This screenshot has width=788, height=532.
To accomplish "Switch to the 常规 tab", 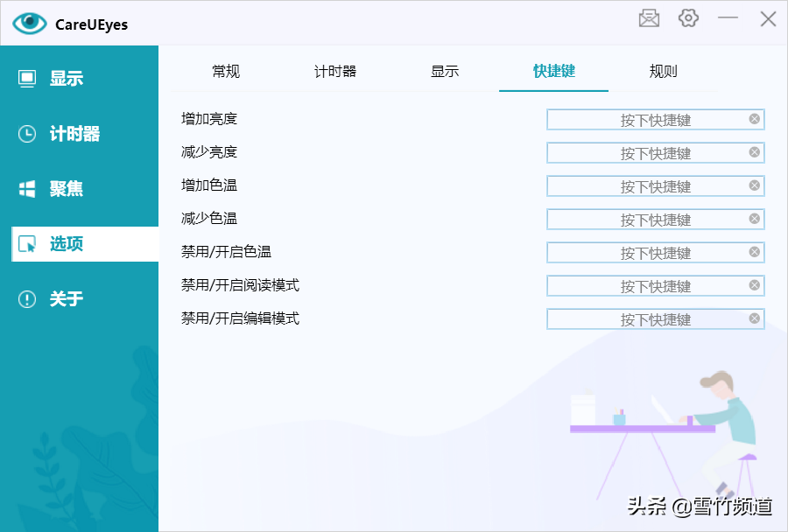I will point(226,72).
